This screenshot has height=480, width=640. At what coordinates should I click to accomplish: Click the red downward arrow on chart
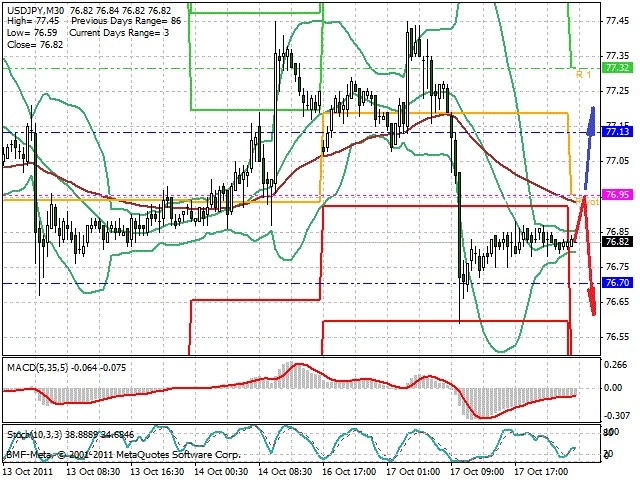pyautogui.click(x=588, y=257)
